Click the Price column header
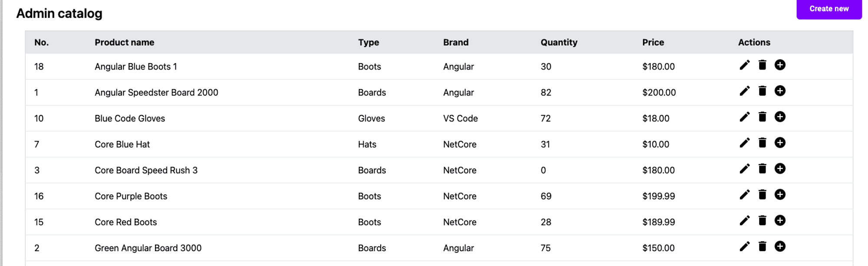 coord(653,43)
